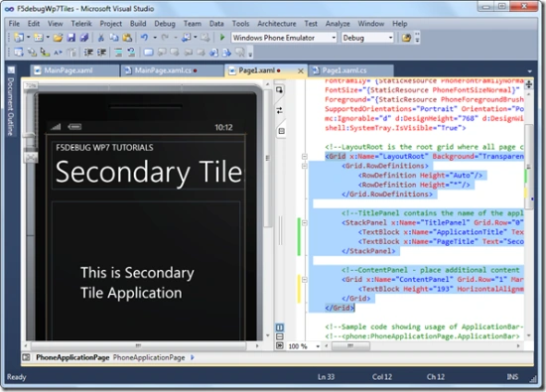This screenshot has width=546, height=392.
Task: Save the current file with the floppy icon
Action: [x=71, y=38]
